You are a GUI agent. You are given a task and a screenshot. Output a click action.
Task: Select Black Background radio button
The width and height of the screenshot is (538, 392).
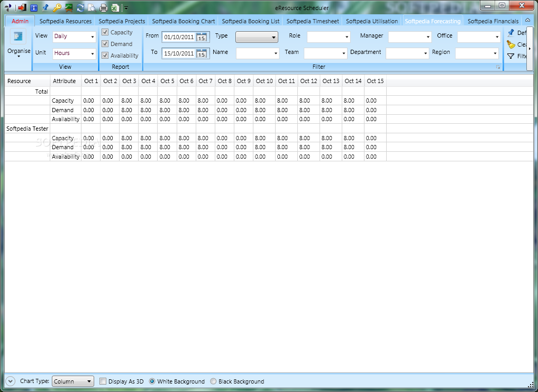213,381
